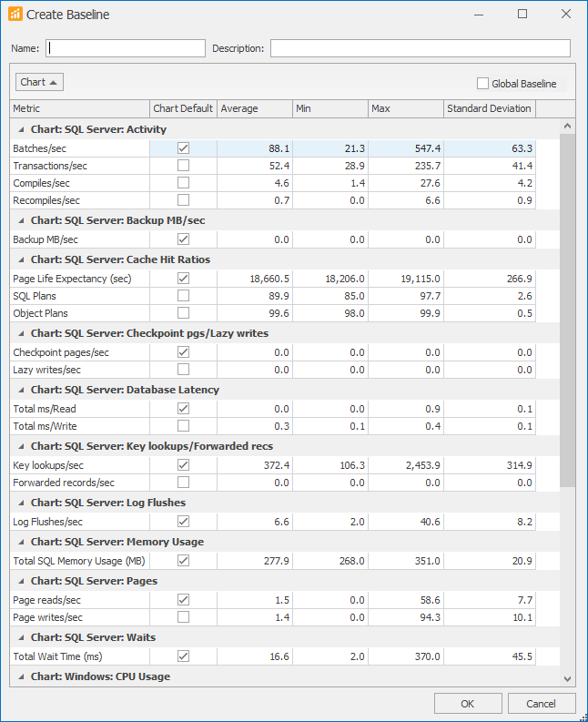Collapse the SQL Server: Waits group

[21, 637]
